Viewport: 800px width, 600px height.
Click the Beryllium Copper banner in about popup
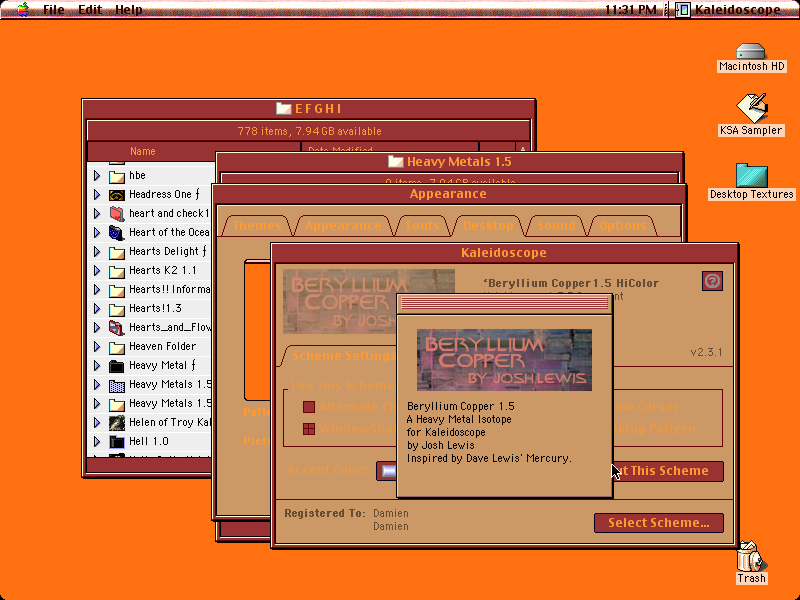pyautogui.click(x=504, y=360)
